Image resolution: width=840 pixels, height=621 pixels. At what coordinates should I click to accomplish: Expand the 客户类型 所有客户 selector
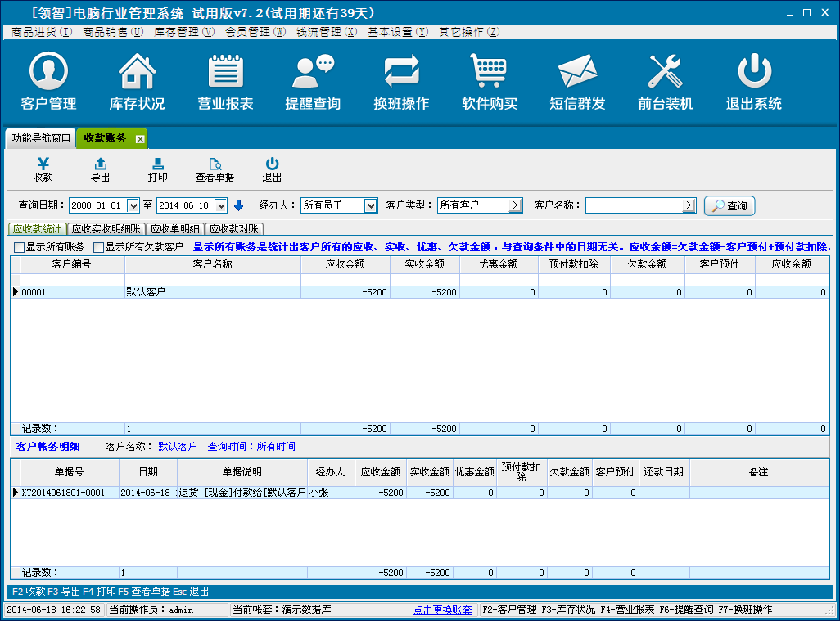coord(515,205)
